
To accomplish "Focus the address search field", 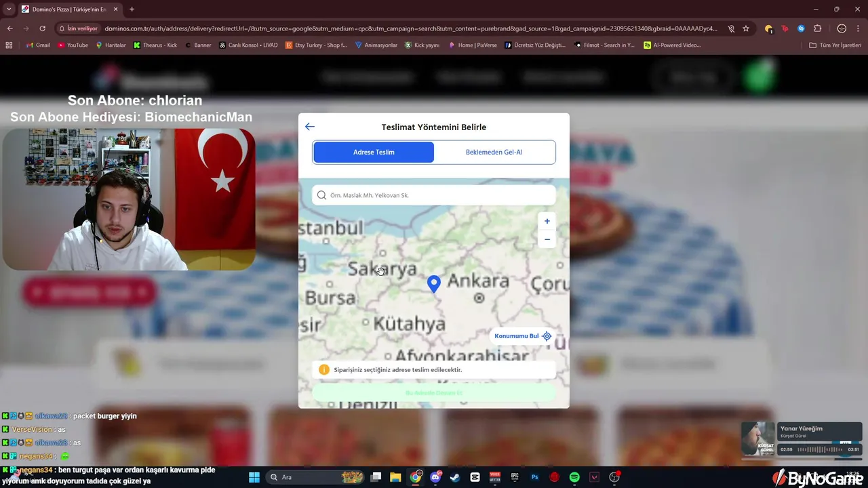I will click(x=434, y=195).
